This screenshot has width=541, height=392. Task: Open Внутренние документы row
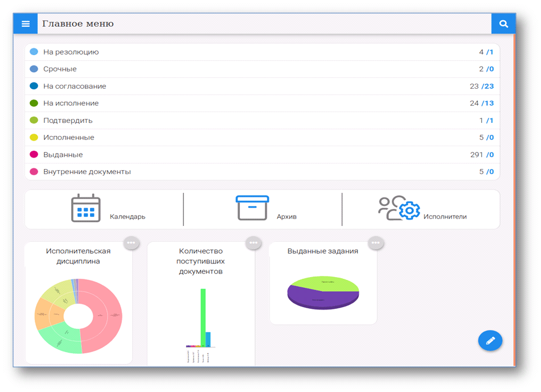click(x=87, y=171)
